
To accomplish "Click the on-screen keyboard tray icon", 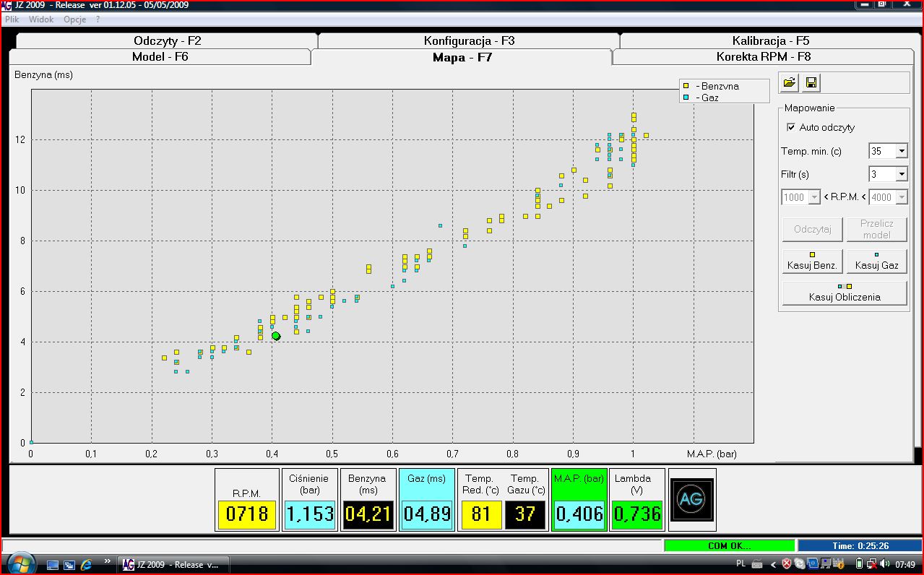I will coord(757,564).
